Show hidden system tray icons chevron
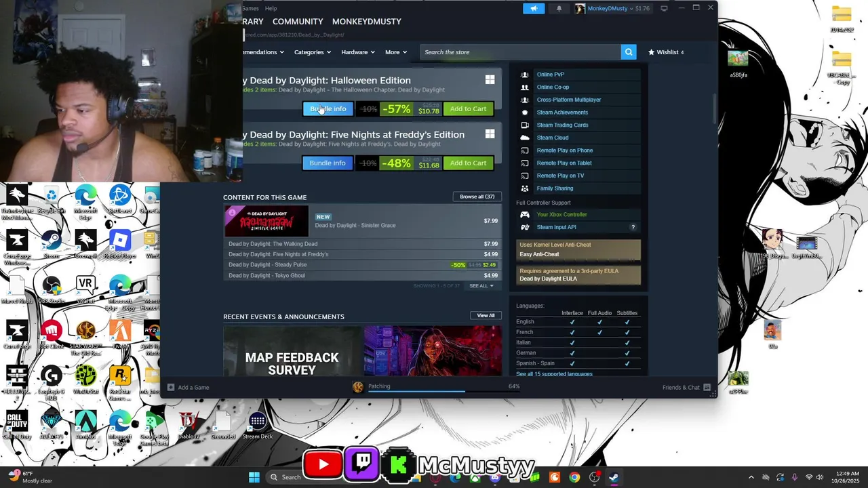 click(x=751, y=477)
